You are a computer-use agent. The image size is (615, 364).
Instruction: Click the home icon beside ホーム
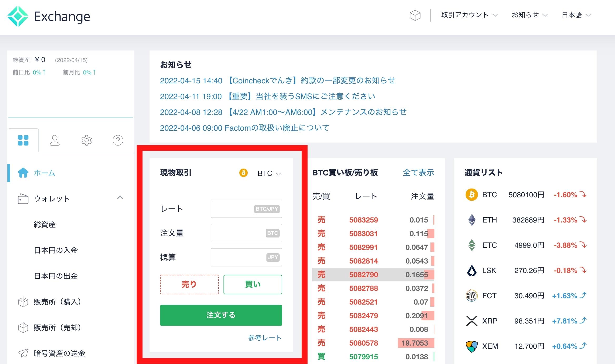pyautogui.click(x=23, y=173)
